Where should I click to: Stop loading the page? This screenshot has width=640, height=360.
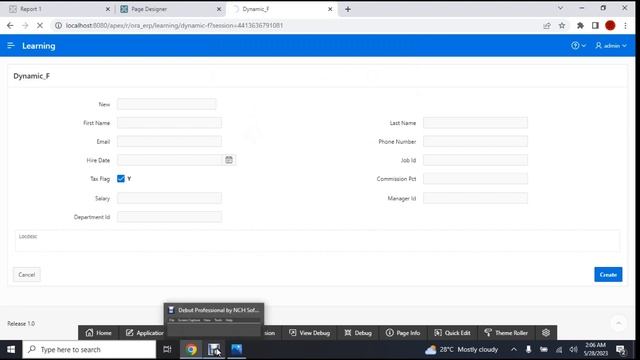click(40, 25)
